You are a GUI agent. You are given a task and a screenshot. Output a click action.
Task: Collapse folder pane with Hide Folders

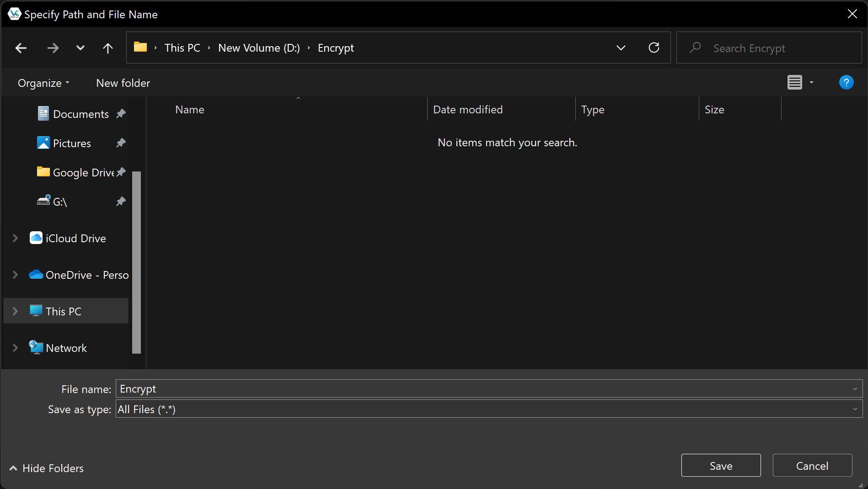(x=47, y=468)
